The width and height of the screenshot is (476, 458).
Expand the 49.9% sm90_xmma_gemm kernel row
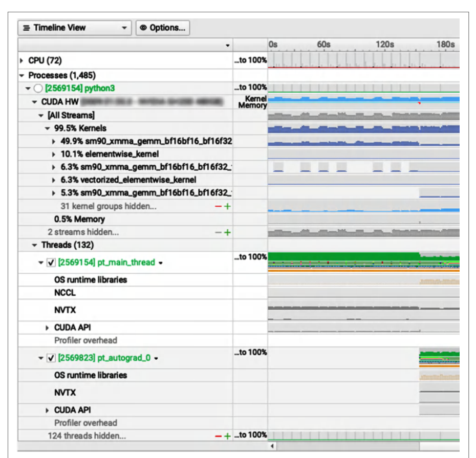[54, 141]
